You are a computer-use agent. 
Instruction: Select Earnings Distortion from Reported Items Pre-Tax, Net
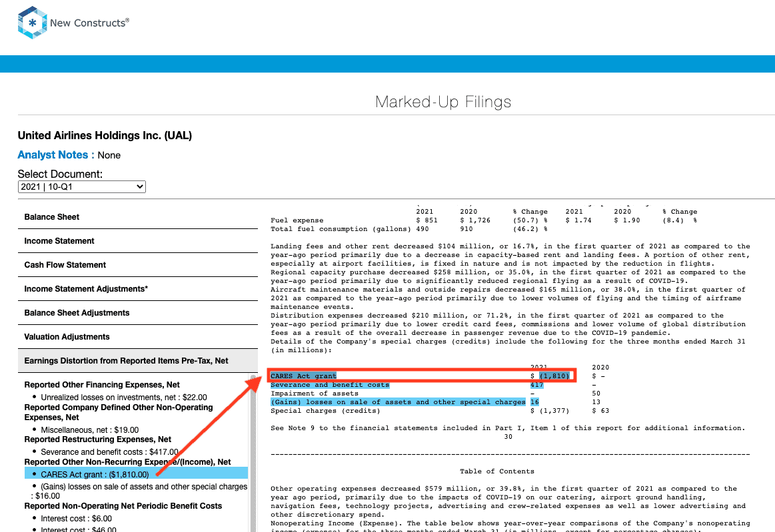click(x=138, y=361)
